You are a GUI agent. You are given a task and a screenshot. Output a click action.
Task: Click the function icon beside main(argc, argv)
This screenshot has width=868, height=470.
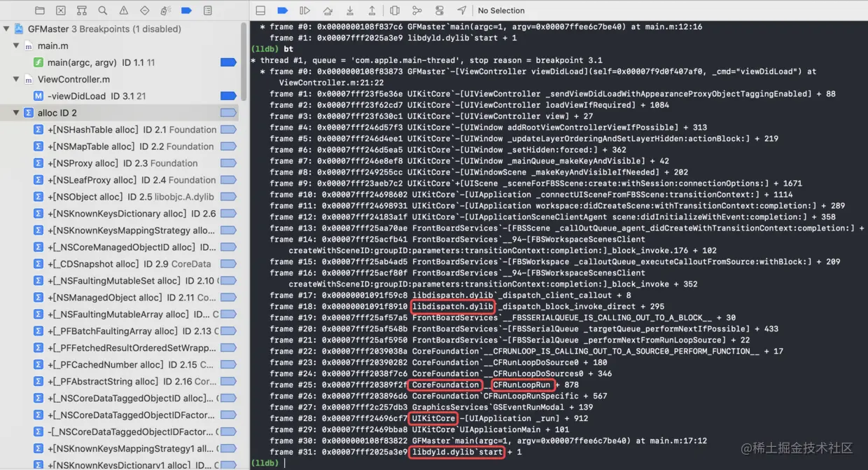point(38,62)
